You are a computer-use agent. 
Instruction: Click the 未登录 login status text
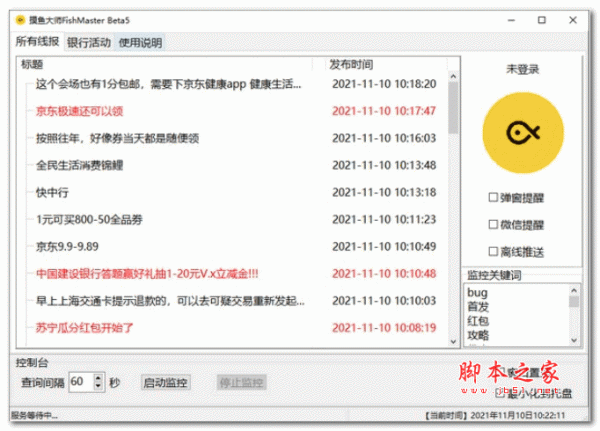pos(522,69)
